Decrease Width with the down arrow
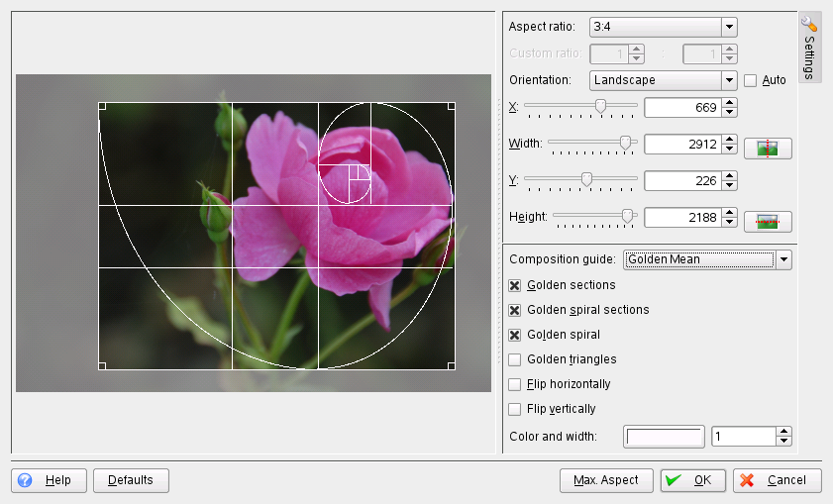 pyautogui.click(x=730, y=150)
